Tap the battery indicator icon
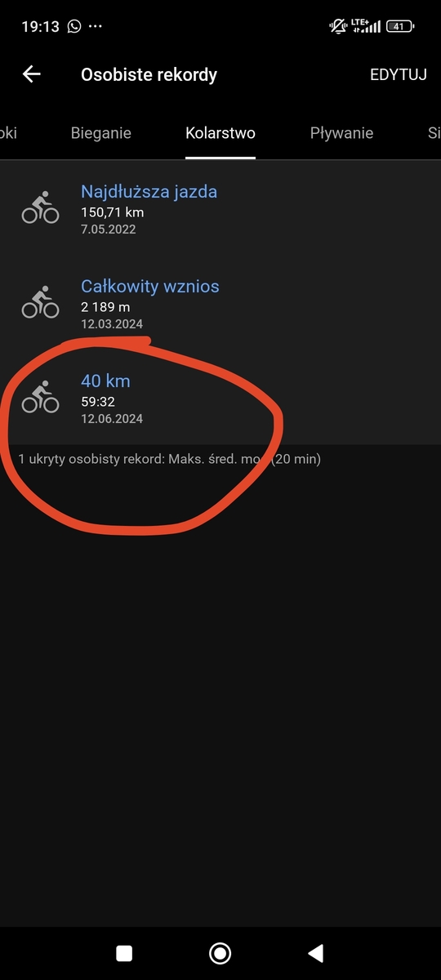441x980 pixels. (x=399, y=26)
